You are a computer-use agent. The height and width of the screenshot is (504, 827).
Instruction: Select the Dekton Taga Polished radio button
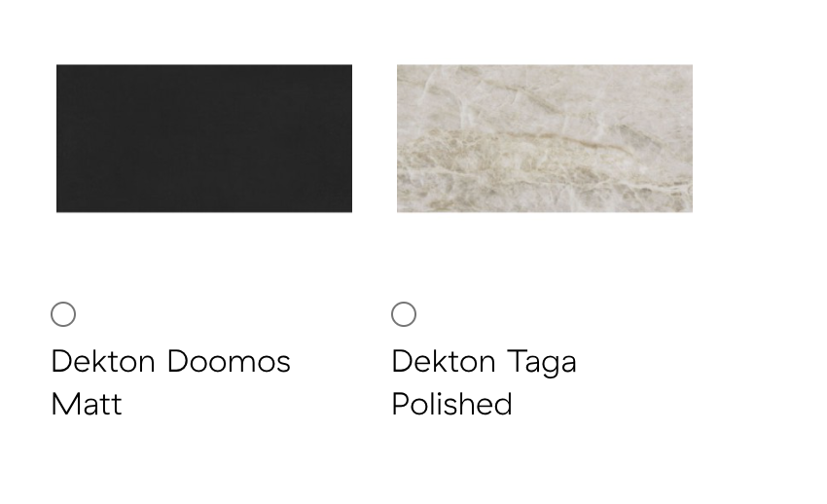tap(404, 314)
